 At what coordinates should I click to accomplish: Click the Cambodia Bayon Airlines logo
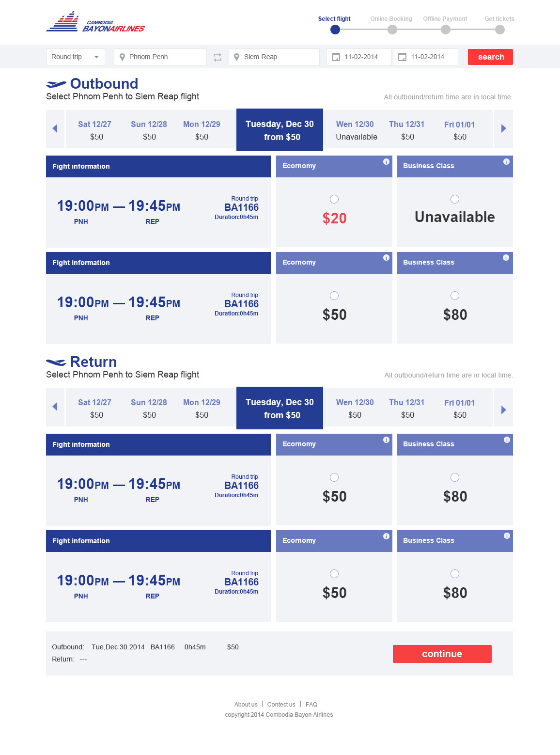[x=95, y=22]
